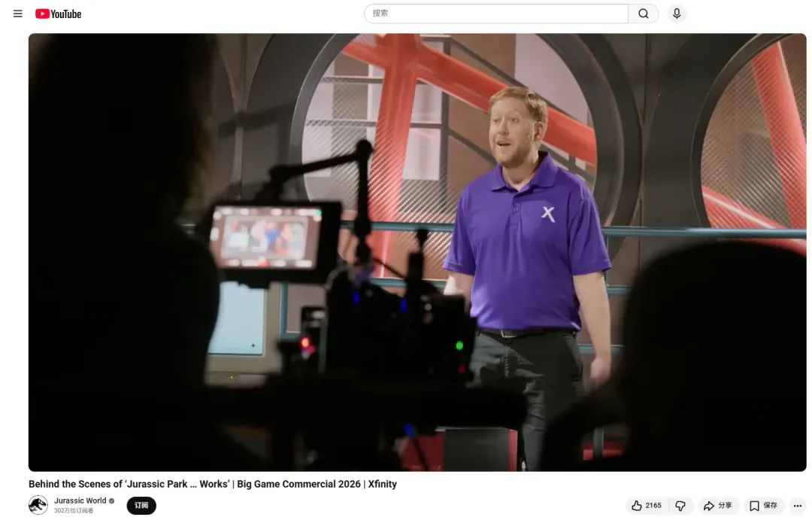
Task: Click the 302万位订阅者 subscriber count
Action: tap(74, 511)
